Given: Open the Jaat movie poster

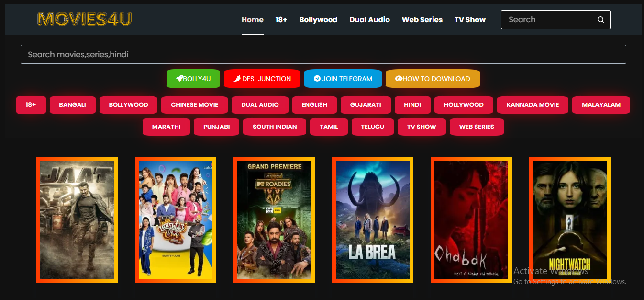Looking at the screenshot, I should click(77, 220).
